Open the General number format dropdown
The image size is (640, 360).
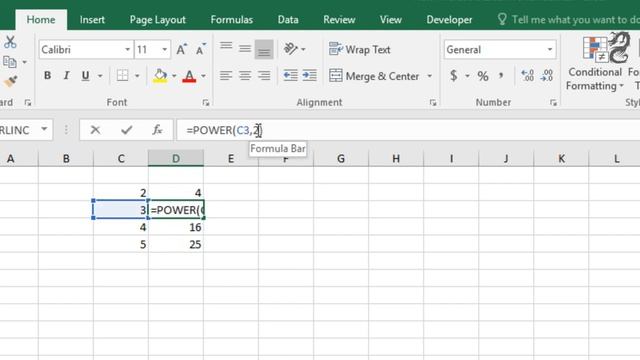pos(549,50)
